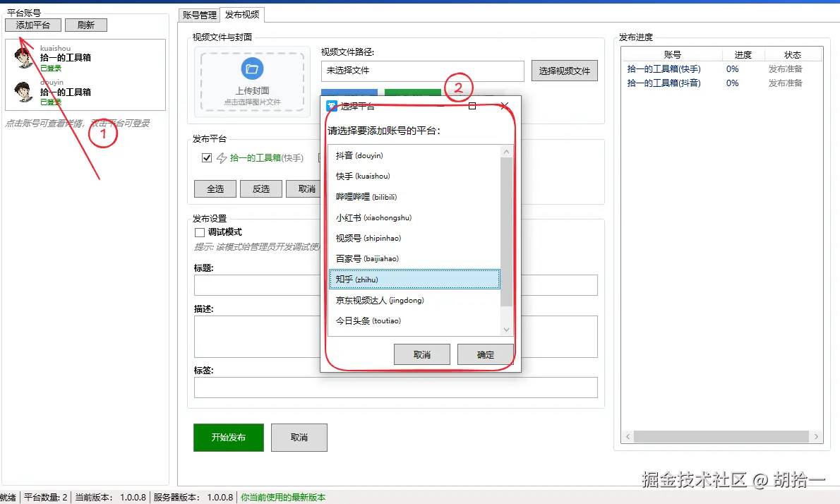Click the 服务器版本 status entry
This screenshot has height=504, width=840.
click(x=193, y=497)
